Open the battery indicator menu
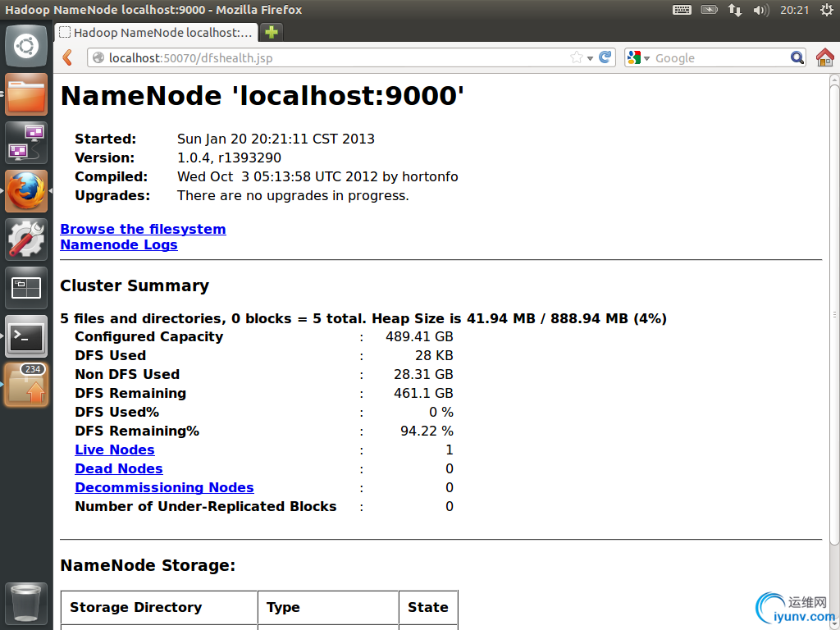 click(x=710, y=10)
